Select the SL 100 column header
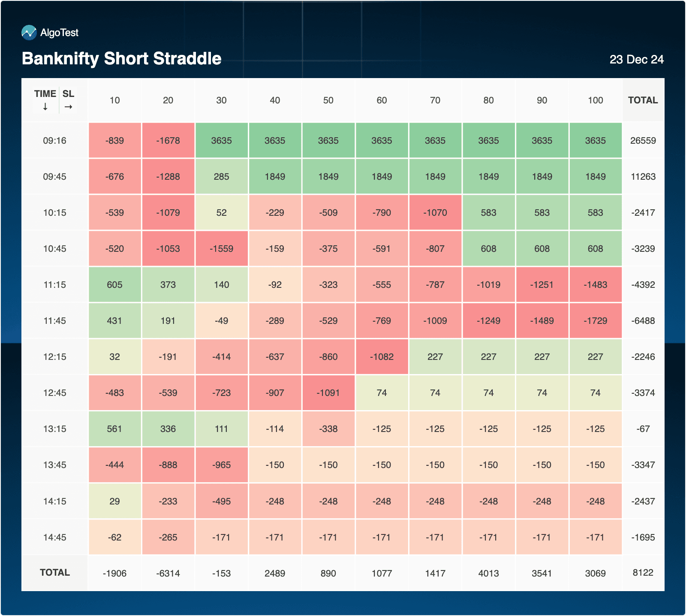 pyautogui.click(x=595, y=100)
